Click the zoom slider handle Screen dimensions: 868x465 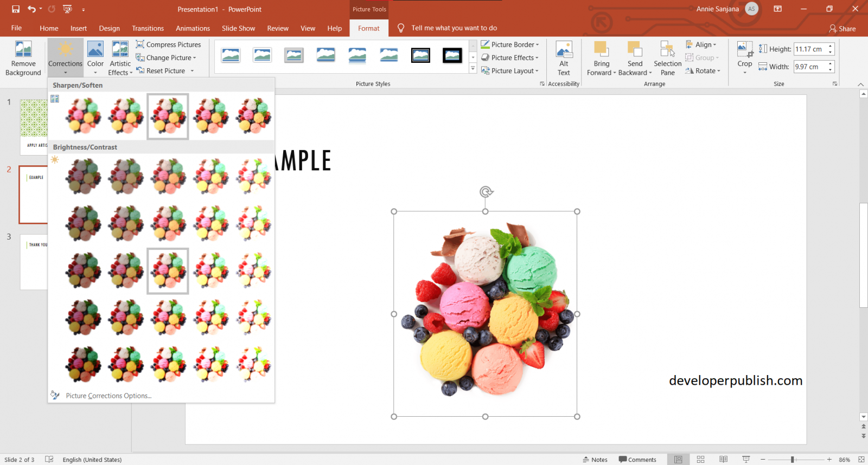(793, 460)
